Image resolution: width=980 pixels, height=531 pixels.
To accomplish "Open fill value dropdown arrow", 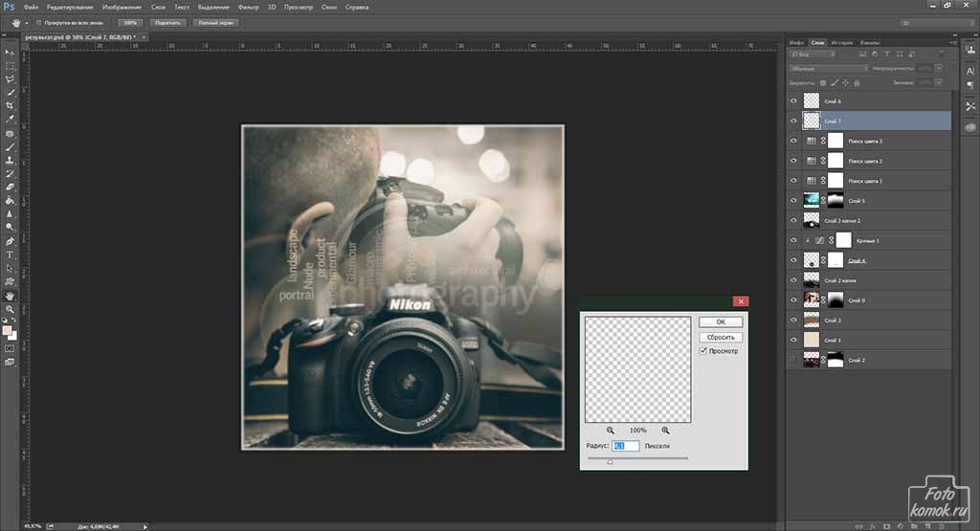I will click(x=939, y=82).
